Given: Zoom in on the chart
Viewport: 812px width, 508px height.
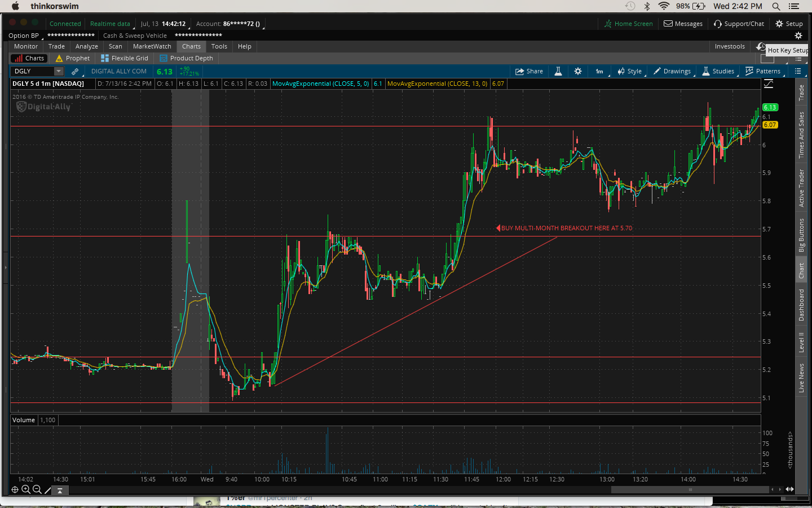Looking at the screenshot, I should click(x=26, y=490).
